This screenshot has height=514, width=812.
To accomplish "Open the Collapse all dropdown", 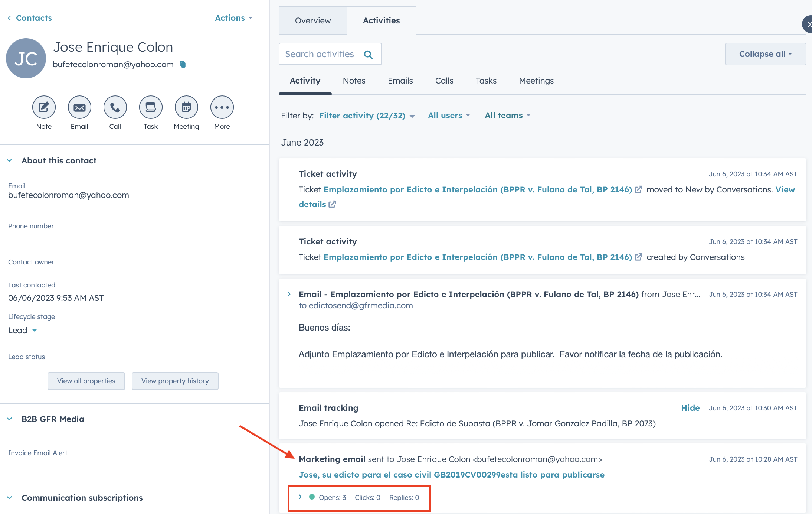I will click(765, 54).
